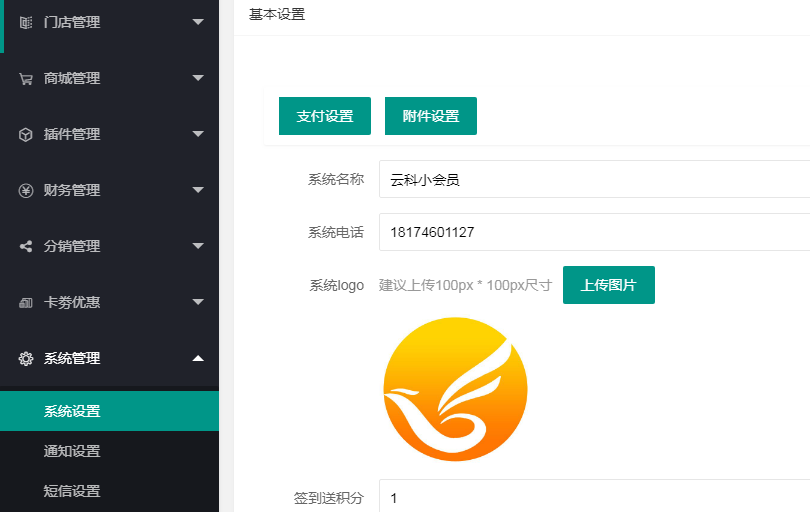Click the cube icon beside 插件管理
The image size is (810, 512).
pyautogui.click(x=26, y=134)
